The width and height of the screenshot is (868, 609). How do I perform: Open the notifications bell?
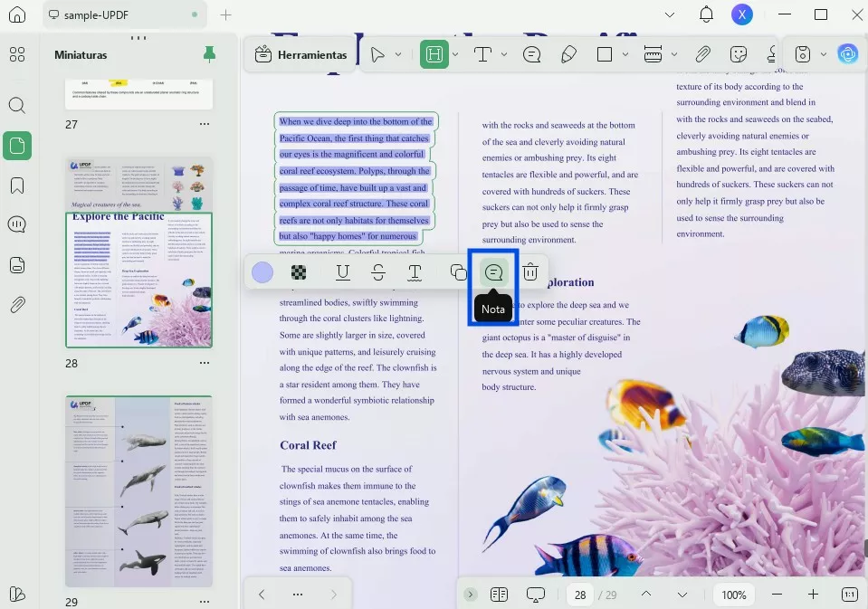click(706, 14)
